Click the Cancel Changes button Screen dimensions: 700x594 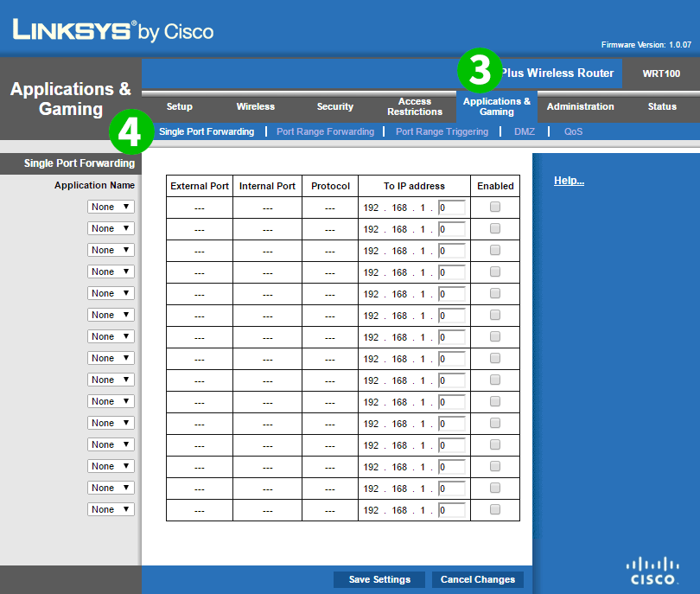click(478, 579)
